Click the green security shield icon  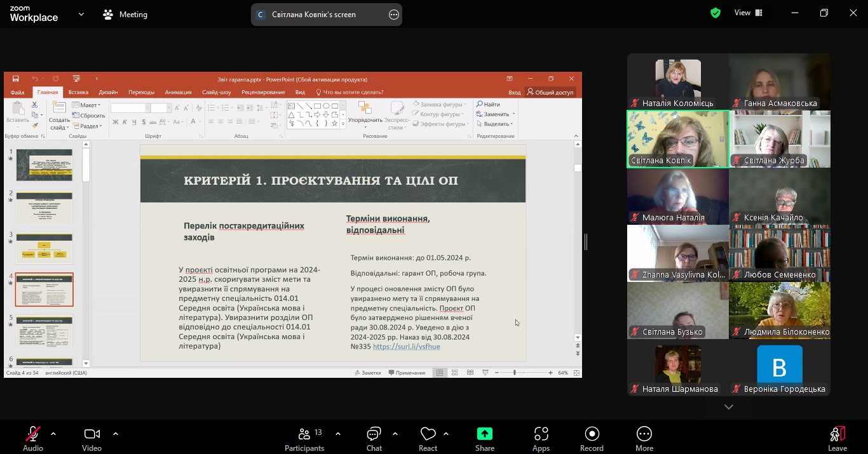click(715, 13)
